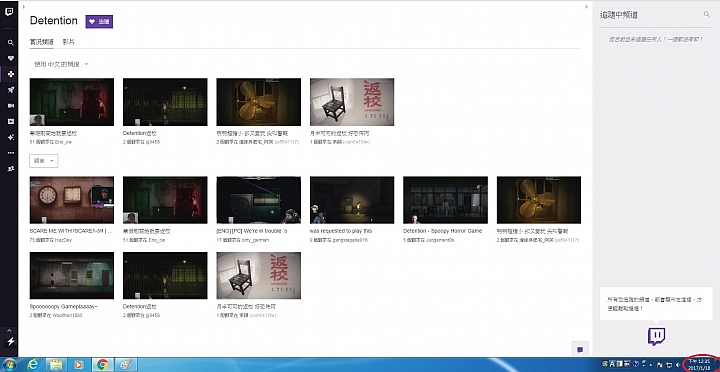
Task: Open File Explorer from the taskbar
Action: coord(56,365)
